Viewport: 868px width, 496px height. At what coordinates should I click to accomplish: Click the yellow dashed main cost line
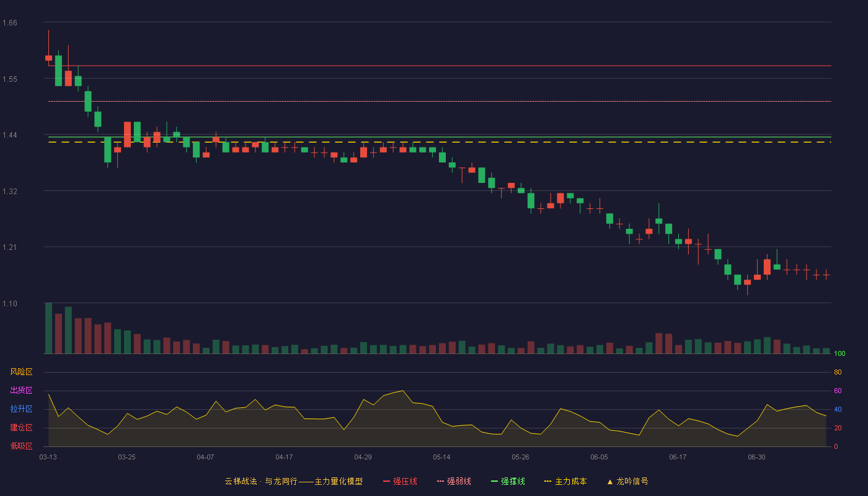coord(440,142)
